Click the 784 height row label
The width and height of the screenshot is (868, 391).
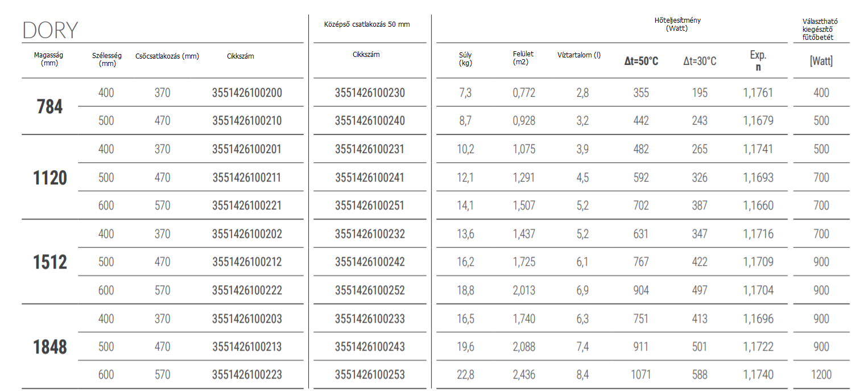tap(49, 106)
